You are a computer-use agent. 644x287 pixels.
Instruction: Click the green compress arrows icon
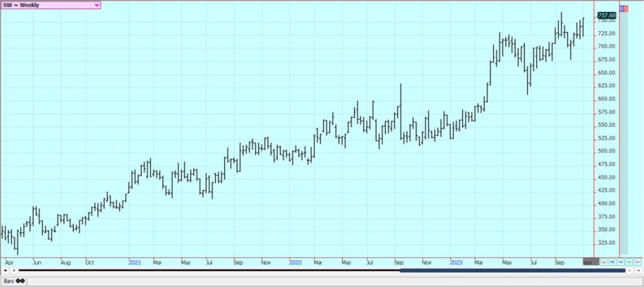(629, 262)
